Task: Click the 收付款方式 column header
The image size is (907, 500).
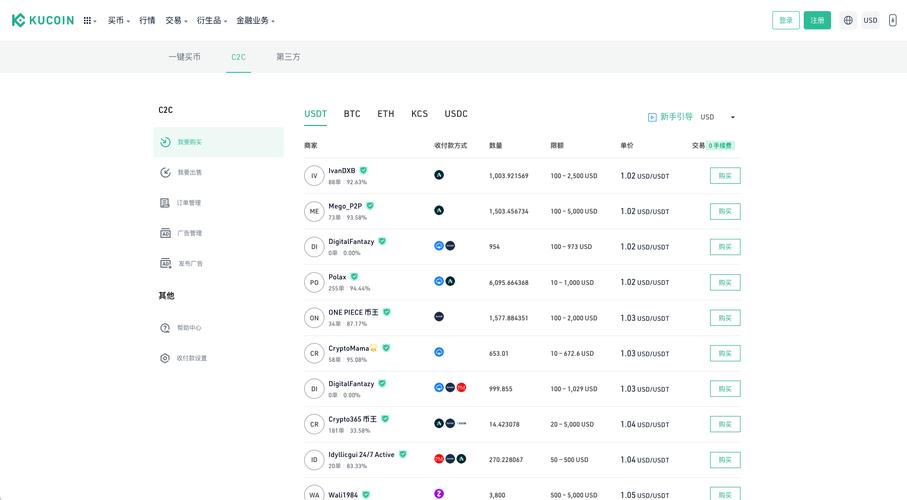Action: click(x=450, y=145)
